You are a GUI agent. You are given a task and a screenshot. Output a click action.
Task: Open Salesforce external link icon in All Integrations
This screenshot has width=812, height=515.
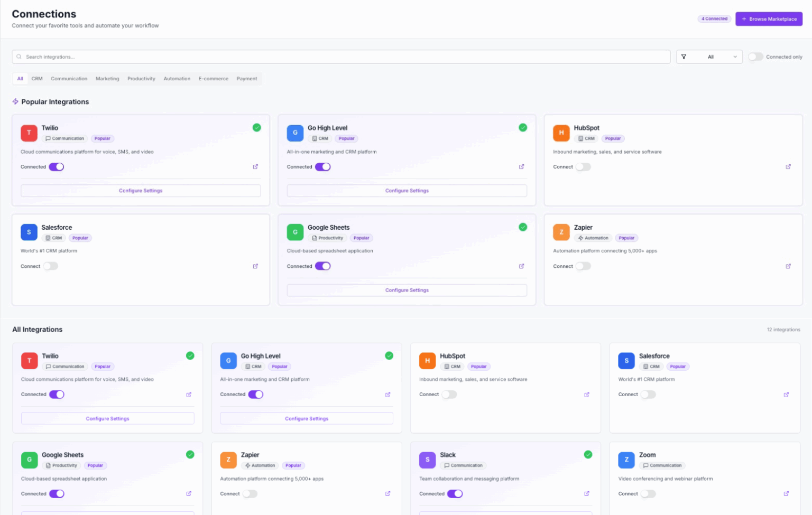(x=786, y=395)
